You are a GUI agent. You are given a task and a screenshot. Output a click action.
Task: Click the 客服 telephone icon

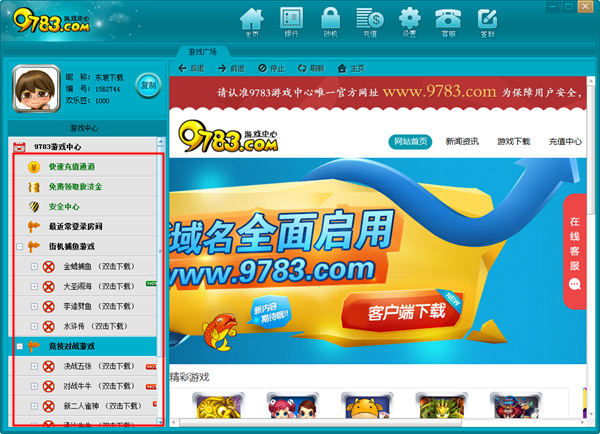click(x=448, y=22)
